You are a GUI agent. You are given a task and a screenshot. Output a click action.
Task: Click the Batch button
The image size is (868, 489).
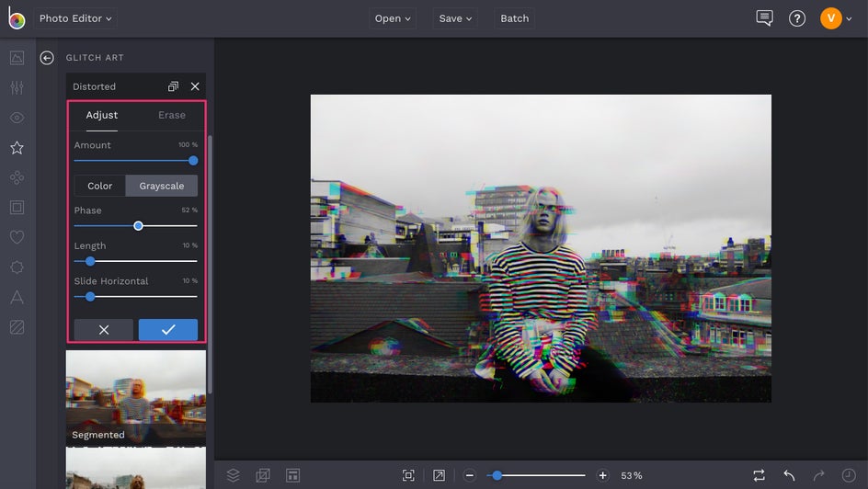tap(514, 18)
